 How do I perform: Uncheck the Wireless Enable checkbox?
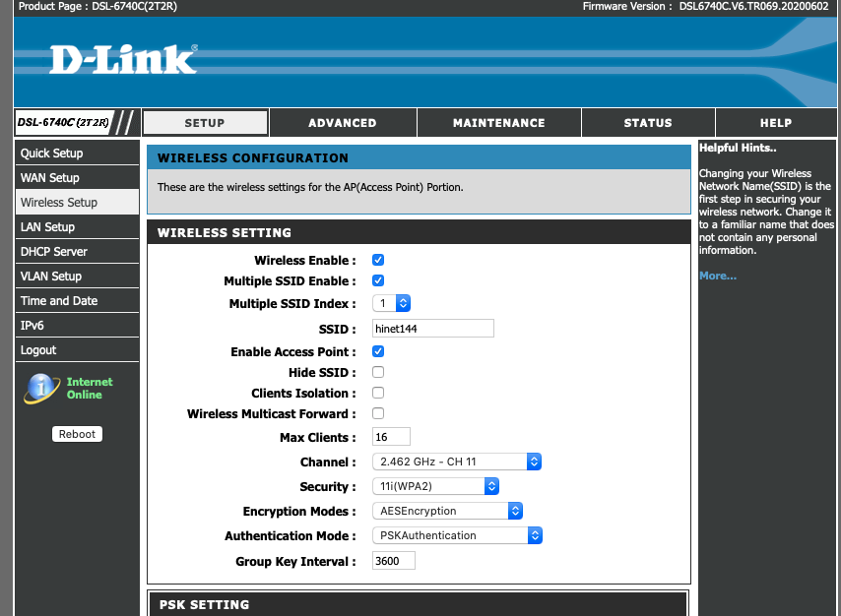pos(378,260)
